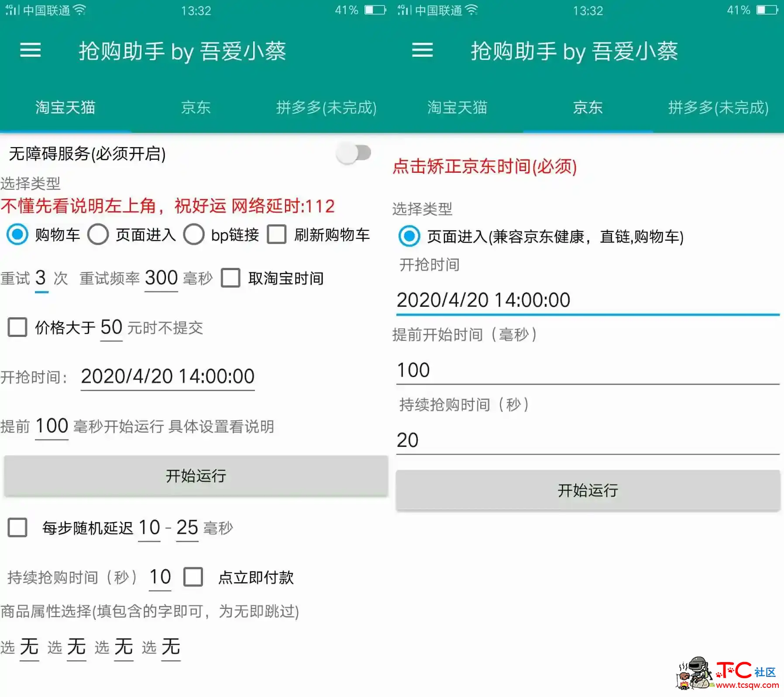
Task: Select the bp链接 radio button
Action: coord(194,234)
